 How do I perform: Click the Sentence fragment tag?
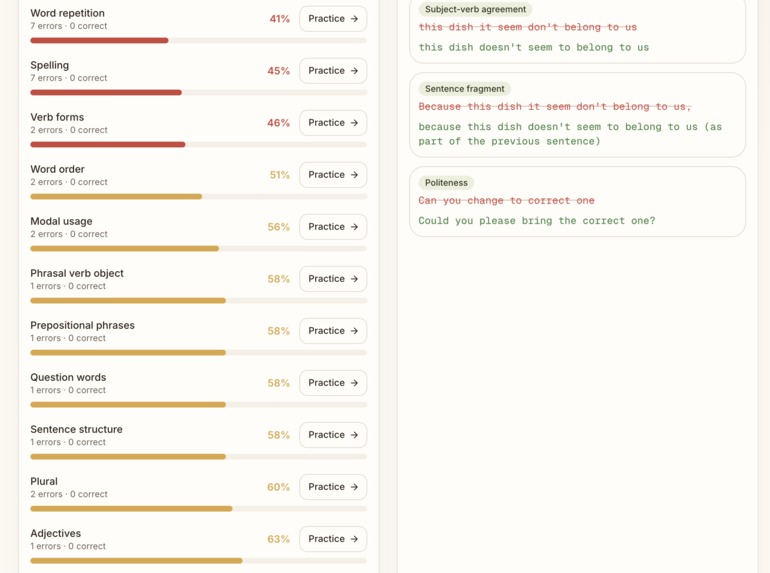[465, 89]
